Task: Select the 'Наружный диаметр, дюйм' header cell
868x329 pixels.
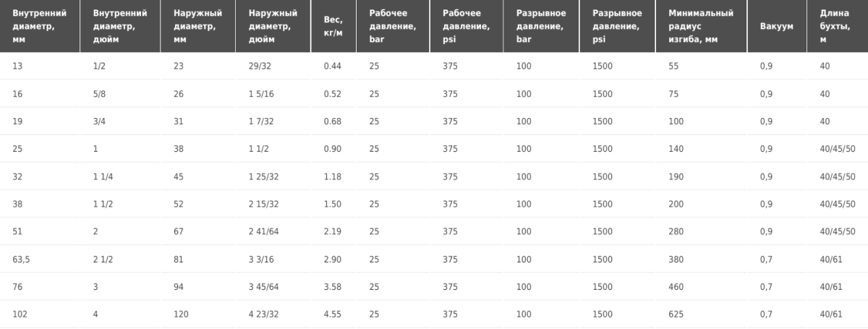Action: pos(273,26)
